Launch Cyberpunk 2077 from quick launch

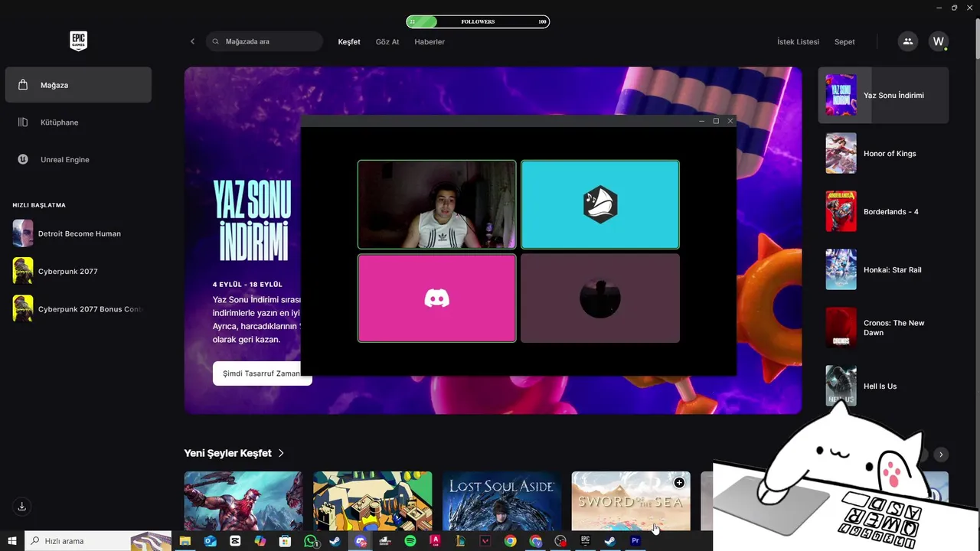coord(78,271)
